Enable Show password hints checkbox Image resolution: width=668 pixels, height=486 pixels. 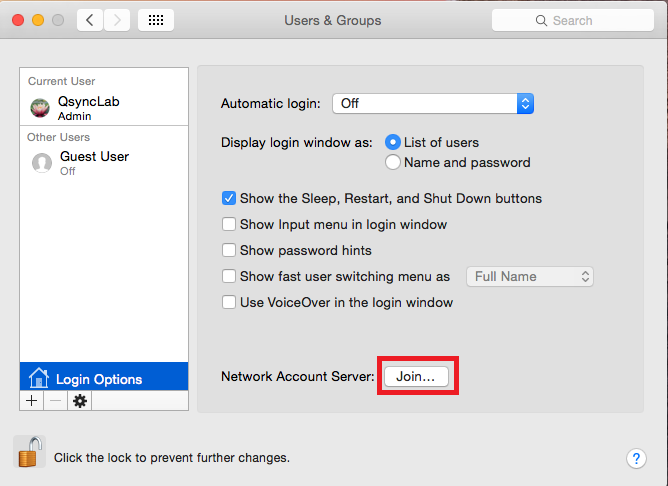229,250
